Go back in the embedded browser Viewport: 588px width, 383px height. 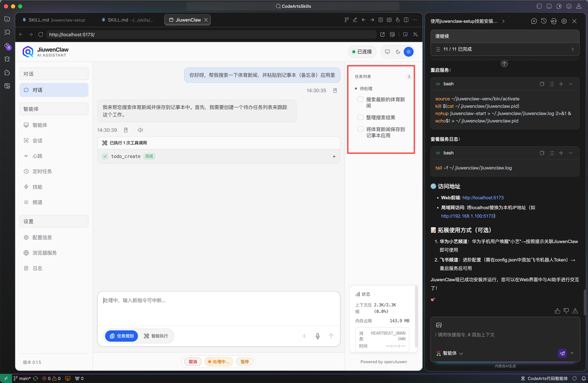click(21, 34)
